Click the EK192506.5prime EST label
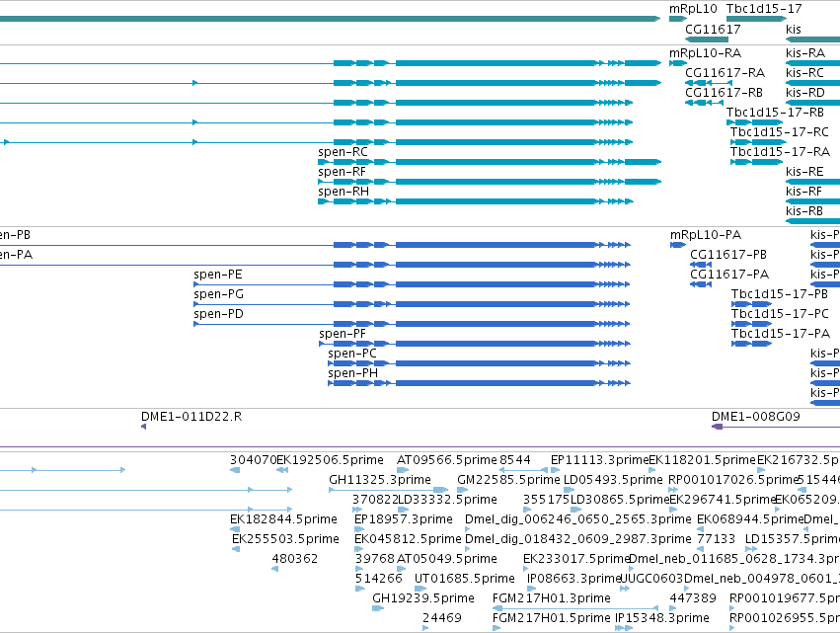The height and width of the screenshot is (633, 840). pos(330,460)
